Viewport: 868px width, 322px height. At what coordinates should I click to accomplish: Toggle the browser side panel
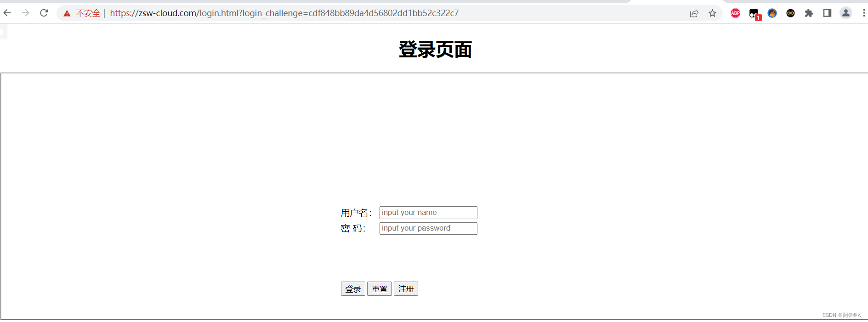coord(827,13)
